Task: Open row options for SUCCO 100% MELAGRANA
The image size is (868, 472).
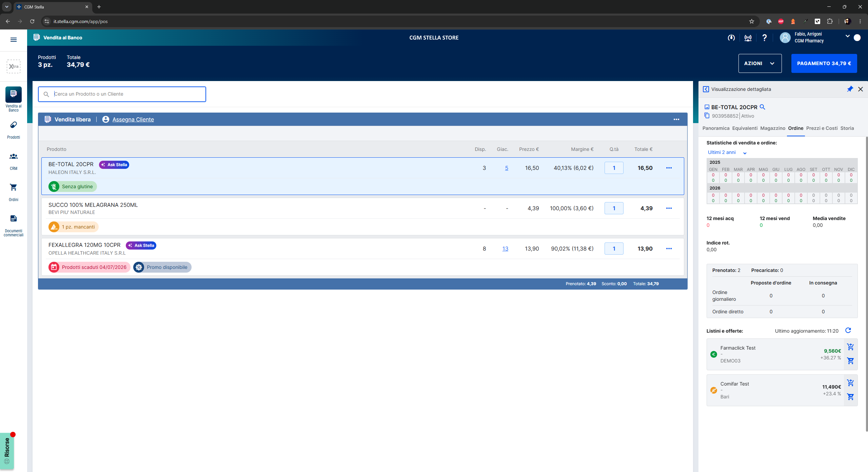Action: click(669, 208)
